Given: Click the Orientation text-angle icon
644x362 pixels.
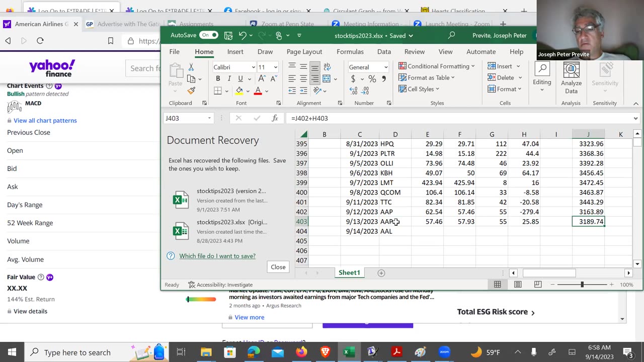Looking at the screenshot, I should pyautogui.click(x=317, y=90).
